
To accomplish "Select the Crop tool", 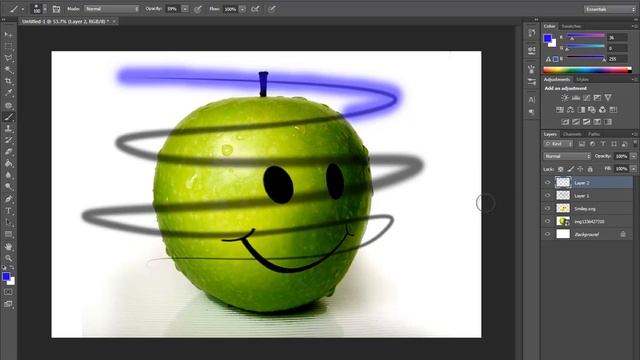I will coord(8,81).
